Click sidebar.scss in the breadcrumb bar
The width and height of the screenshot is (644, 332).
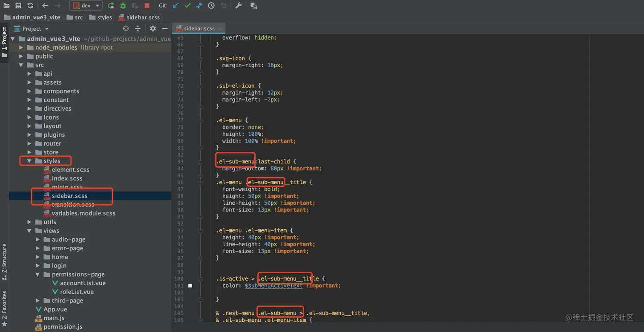[x=139, y=17]
